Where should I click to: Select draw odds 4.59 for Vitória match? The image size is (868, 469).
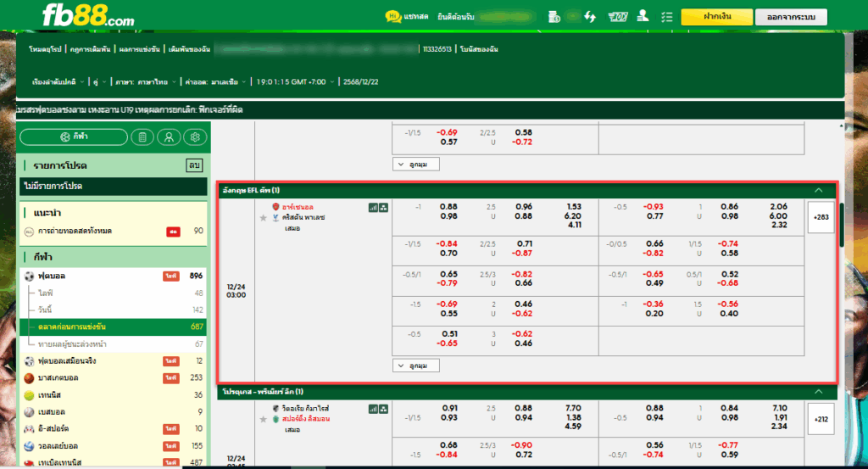click(573, 427)
